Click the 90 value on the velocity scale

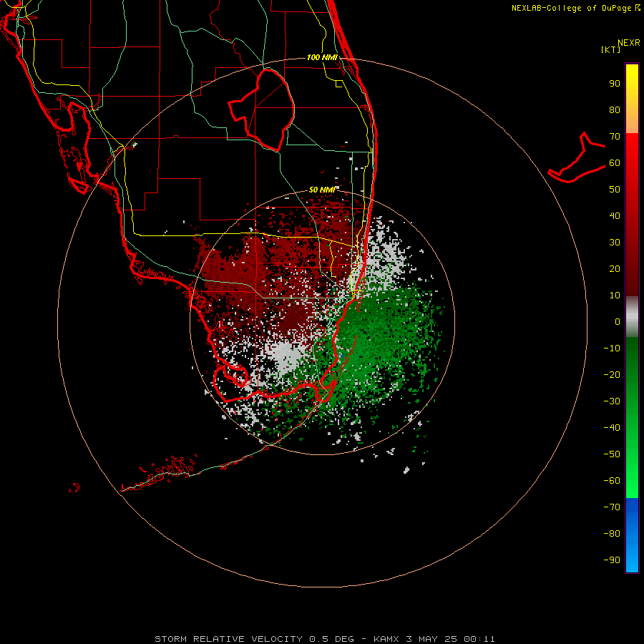tap(615, 84)
